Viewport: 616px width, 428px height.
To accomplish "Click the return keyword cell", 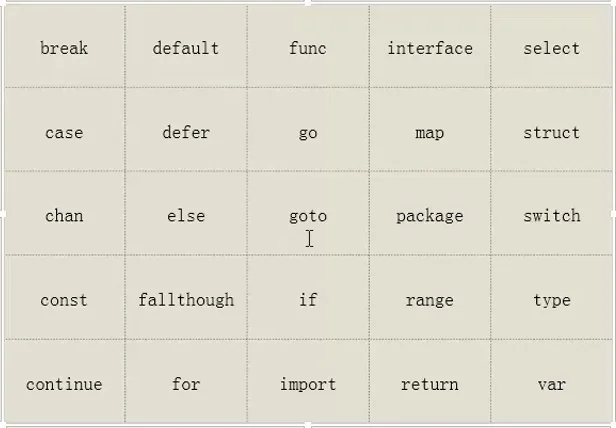I will pos(430,381).
